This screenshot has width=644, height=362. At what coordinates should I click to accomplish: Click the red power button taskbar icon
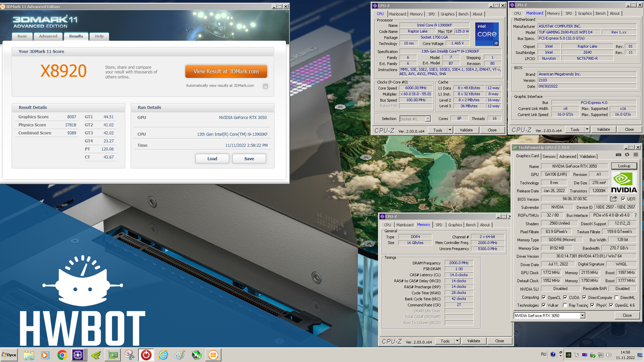(146, 355)
